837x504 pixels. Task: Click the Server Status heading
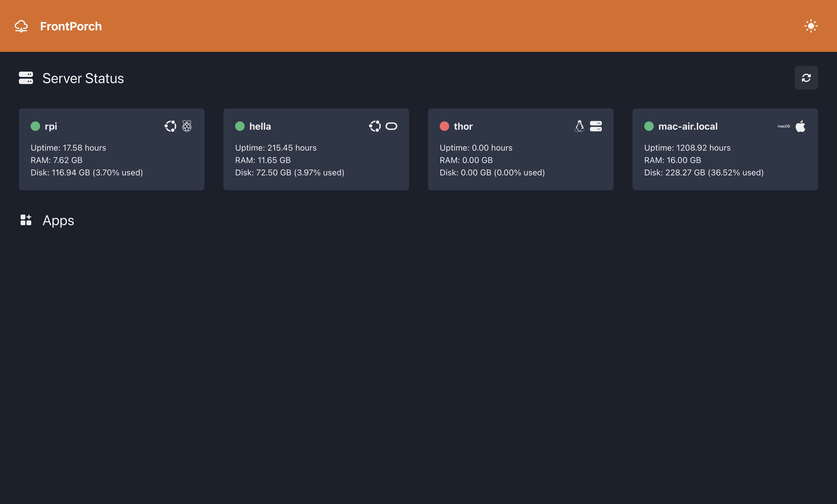pos(83,78)
